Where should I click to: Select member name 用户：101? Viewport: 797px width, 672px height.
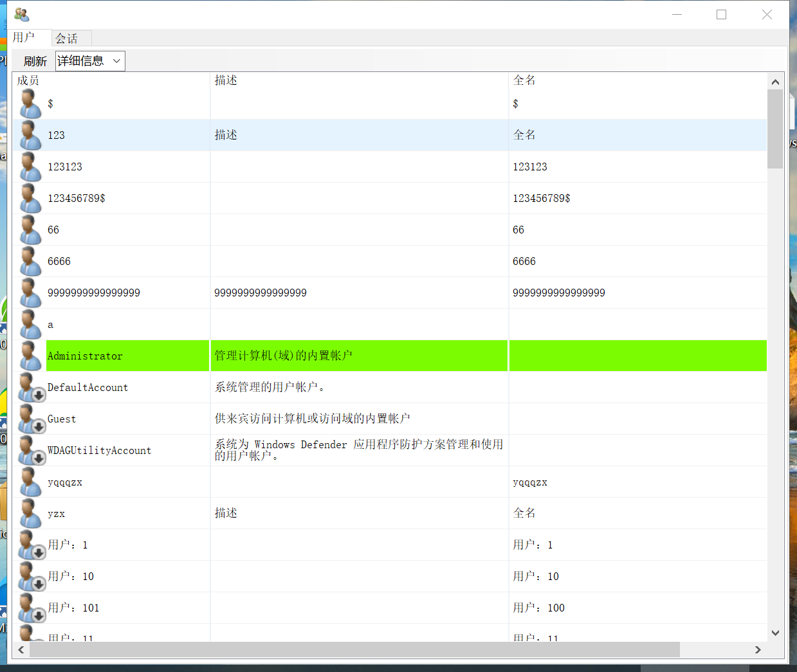[73, 608]
